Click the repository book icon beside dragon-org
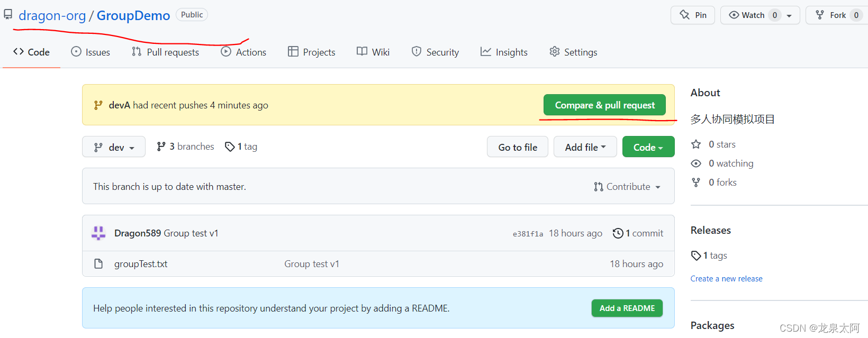The height and width of the screenshot is (338, 868). click(x=8, y=15)
